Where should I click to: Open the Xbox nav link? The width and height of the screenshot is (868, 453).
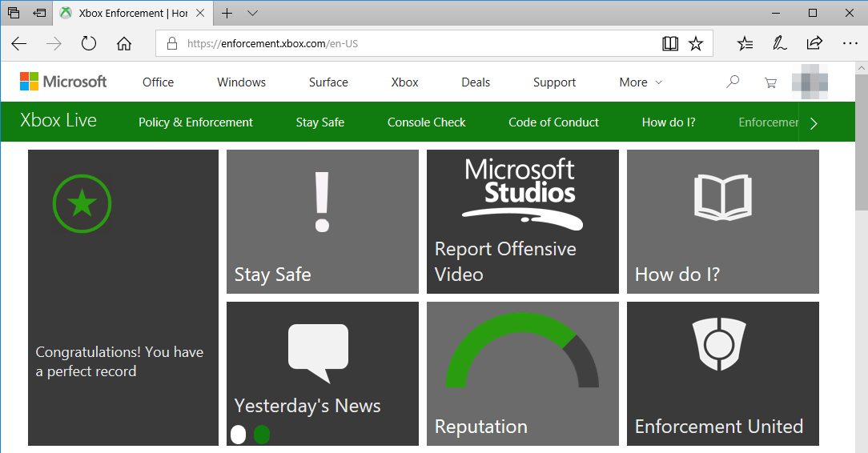tap(404, 82)
